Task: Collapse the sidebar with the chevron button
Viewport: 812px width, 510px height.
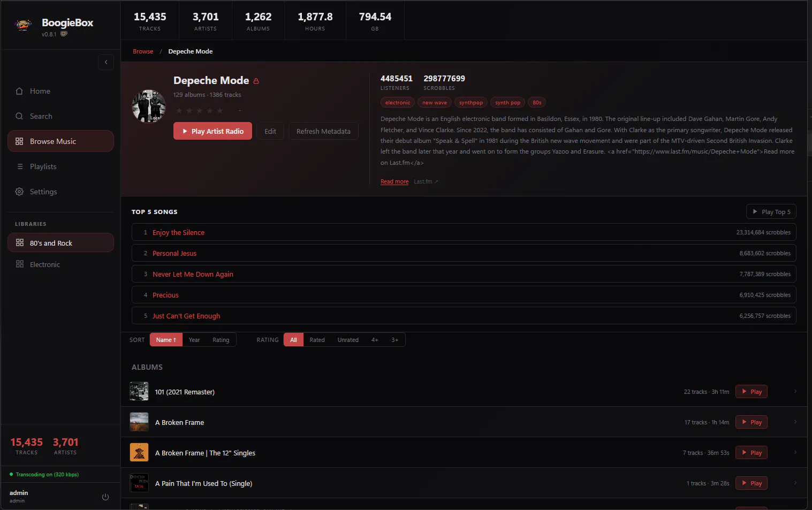Action: pyautogui.click(x=106, y=62)
